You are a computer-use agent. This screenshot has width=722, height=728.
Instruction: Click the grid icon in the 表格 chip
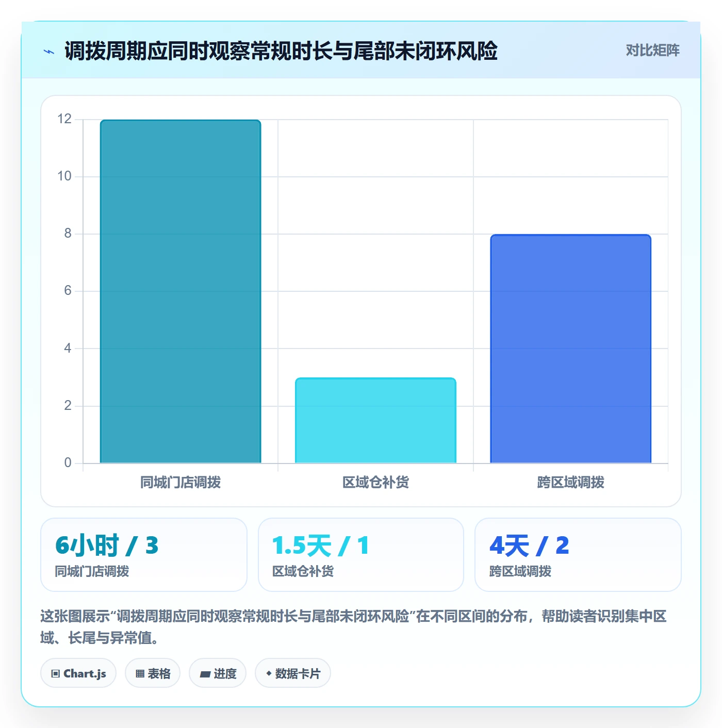coord(140,673)
